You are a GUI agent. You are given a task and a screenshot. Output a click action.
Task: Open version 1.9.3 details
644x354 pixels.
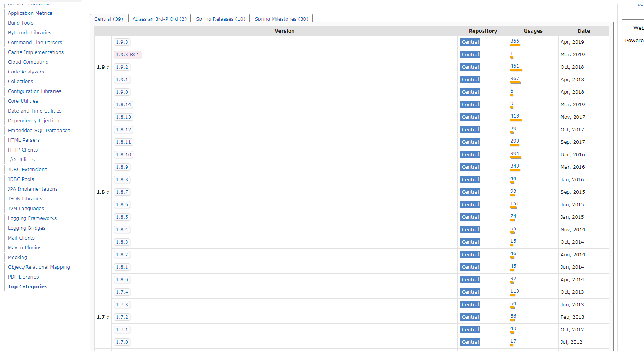coord(122,42)
